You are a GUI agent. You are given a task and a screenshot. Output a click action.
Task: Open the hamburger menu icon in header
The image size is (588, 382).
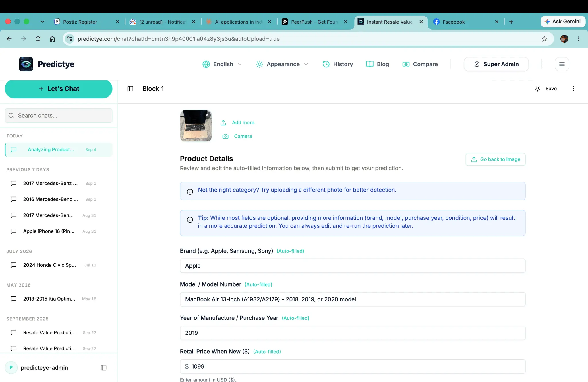point(562,64)
